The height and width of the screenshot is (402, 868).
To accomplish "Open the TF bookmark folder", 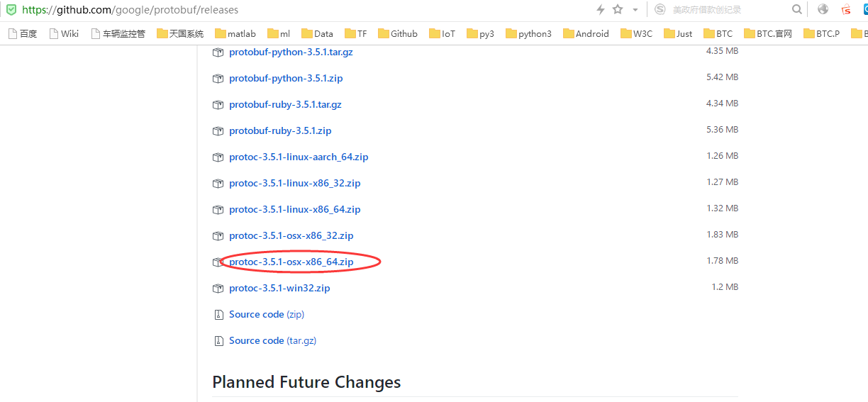I will [x=356, y=33].
